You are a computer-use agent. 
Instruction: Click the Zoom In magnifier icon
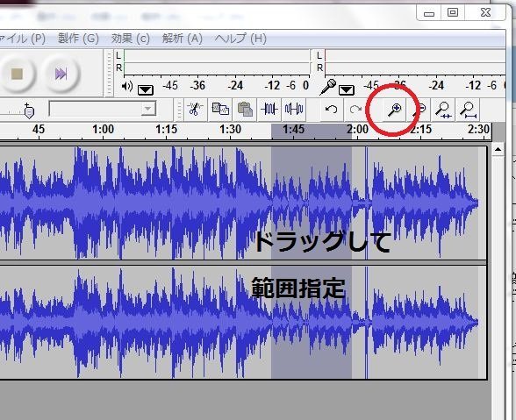(x=394, y=110)
